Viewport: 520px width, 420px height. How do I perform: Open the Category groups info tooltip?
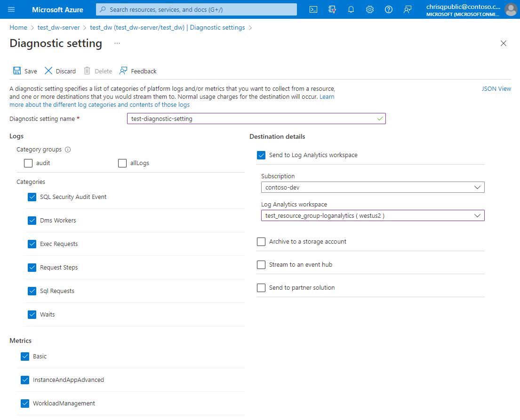pos(67,149)
